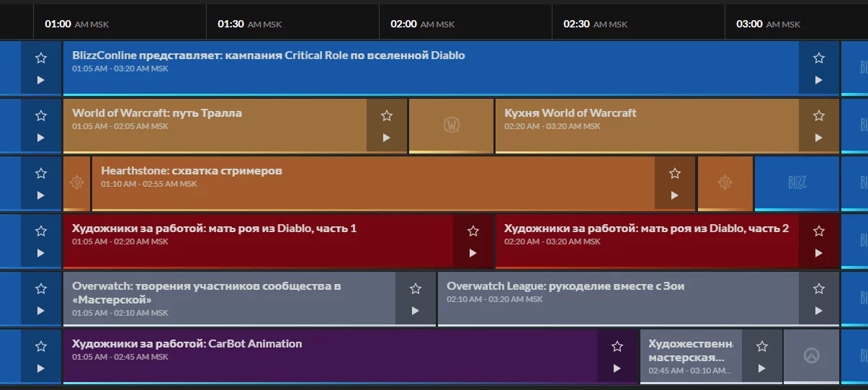868x390 pixels.
Task: Open 'Кухня World of Warcraft' details
Action: (x=571, y=112)
